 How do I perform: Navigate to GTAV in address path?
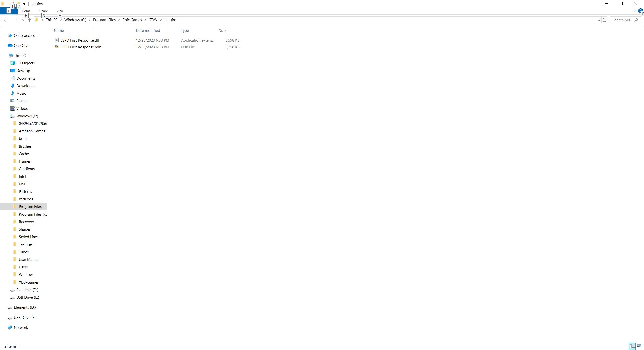153,20
